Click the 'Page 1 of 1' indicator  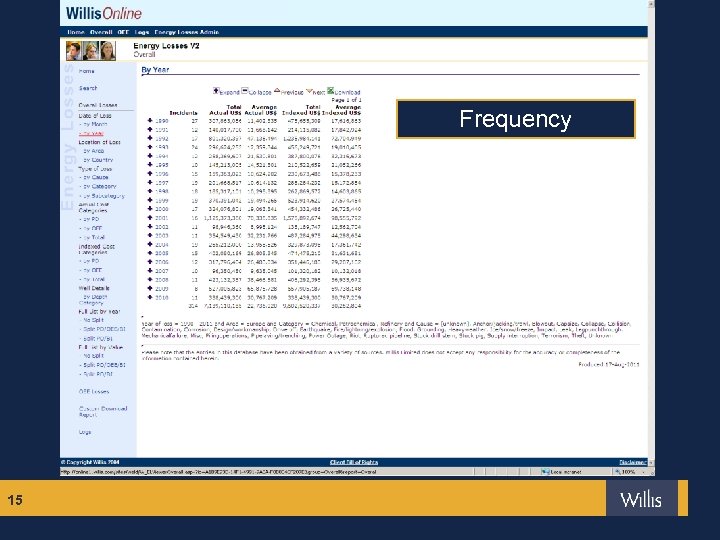click(x=346, y=100)
